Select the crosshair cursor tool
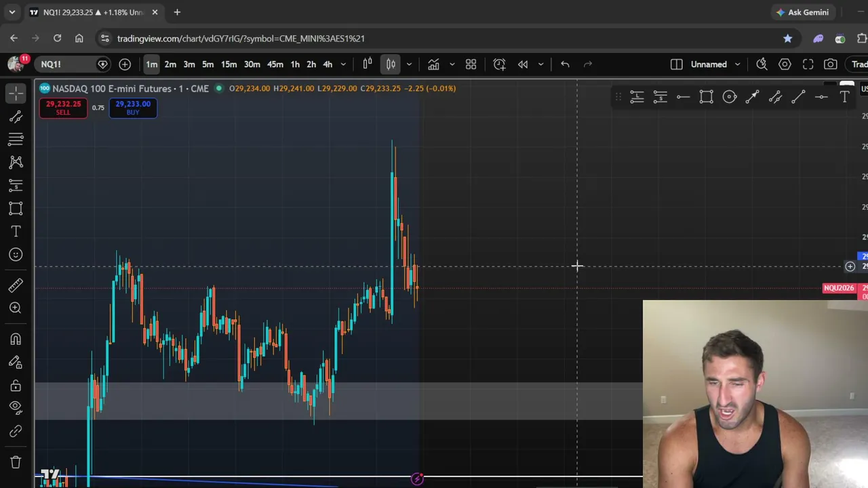Image resolution: width=868 pixels, height=488 pixels. pos(16,94)
